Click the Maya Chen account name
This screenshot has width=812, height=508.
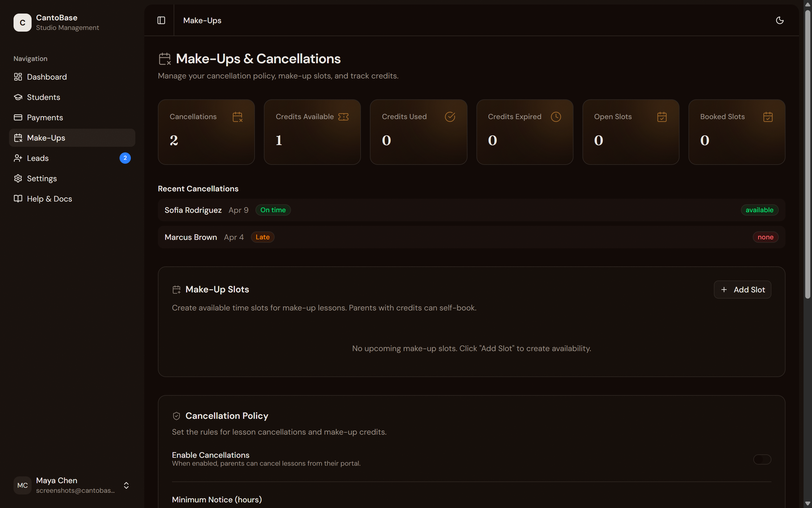click(57, 480)
